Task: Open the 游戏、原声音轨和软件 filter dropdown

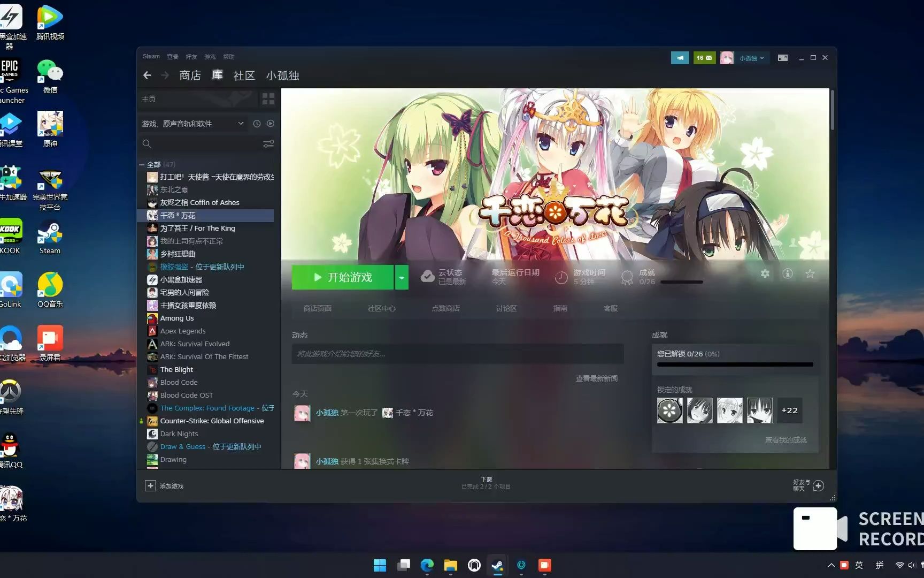Action: point(192,124)
